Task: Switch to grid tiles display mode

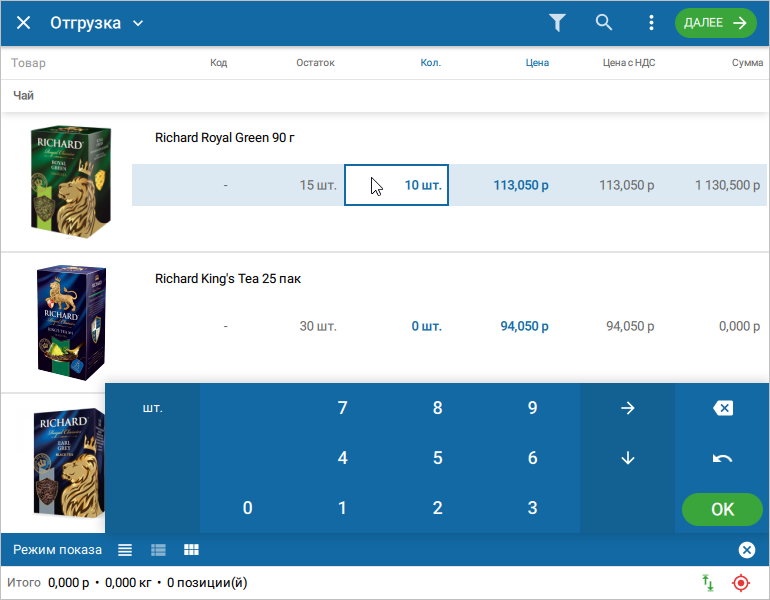Action: [x=191, y=550]
